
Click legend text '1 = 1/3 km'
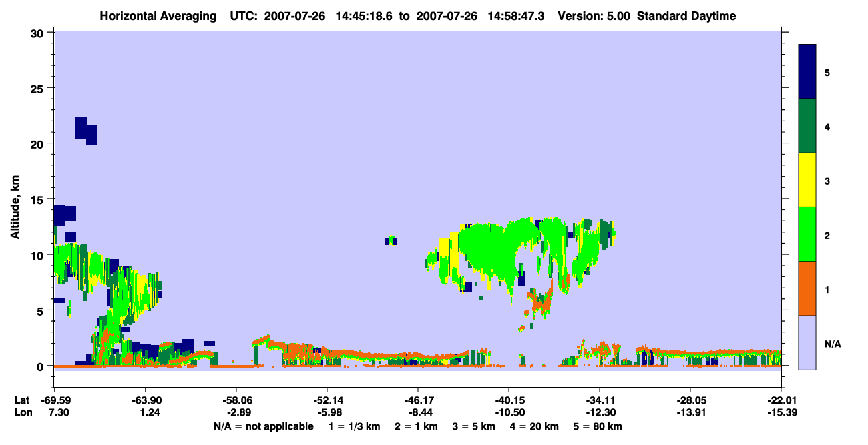(355, 426)
